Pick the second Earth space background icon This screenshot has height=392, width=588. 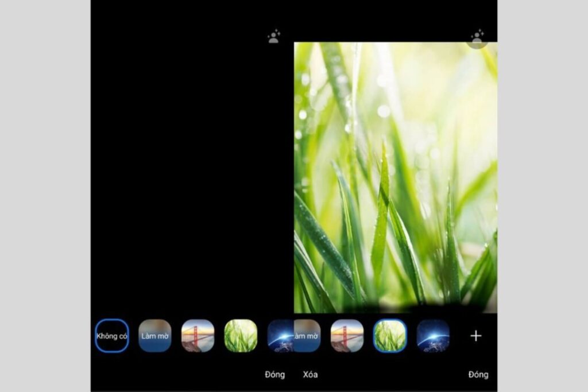435,336
